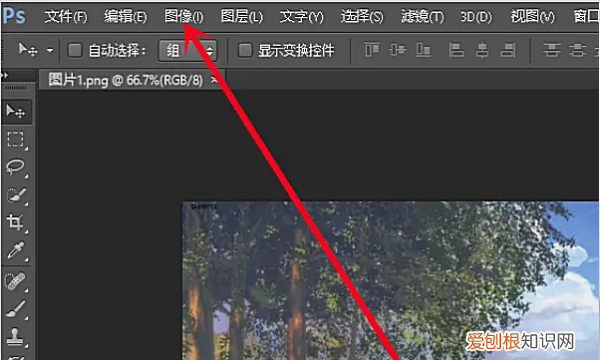
Task: Select the Quick Selection tool
Action: pyautogui.click(x=16, y=195)
